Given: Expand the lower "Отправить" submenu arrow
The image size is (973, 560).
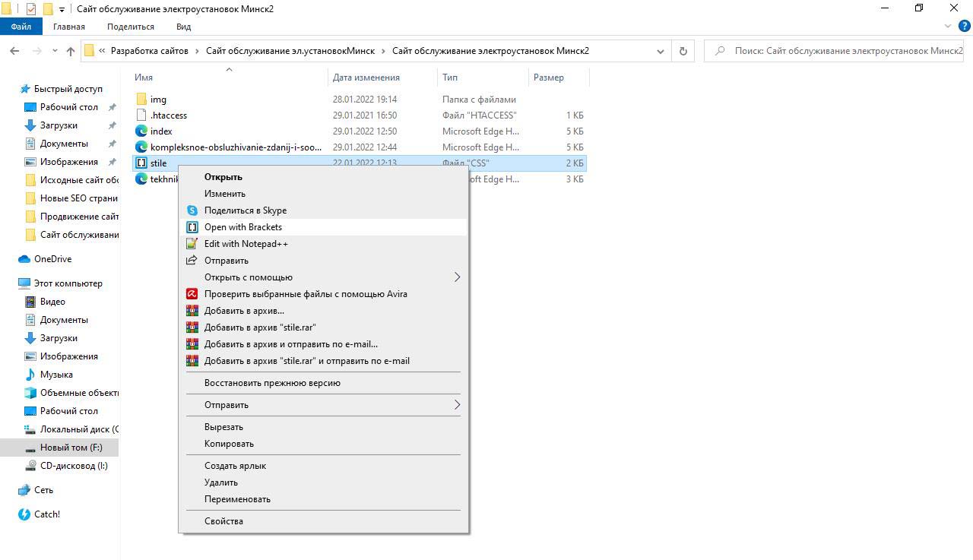Looking at the screenshot, I should [457, 405].
